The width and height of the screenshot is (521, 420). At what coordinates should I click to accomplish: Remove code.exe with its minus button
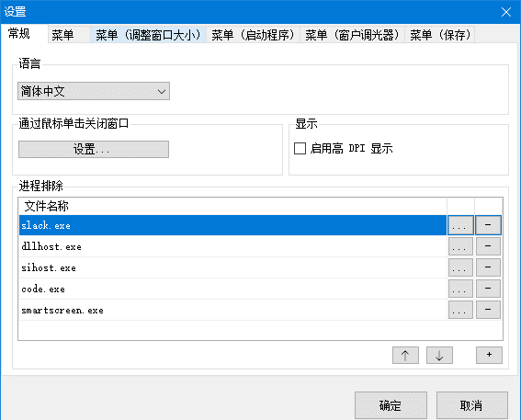pyautogui.click(x=488, y=289)
